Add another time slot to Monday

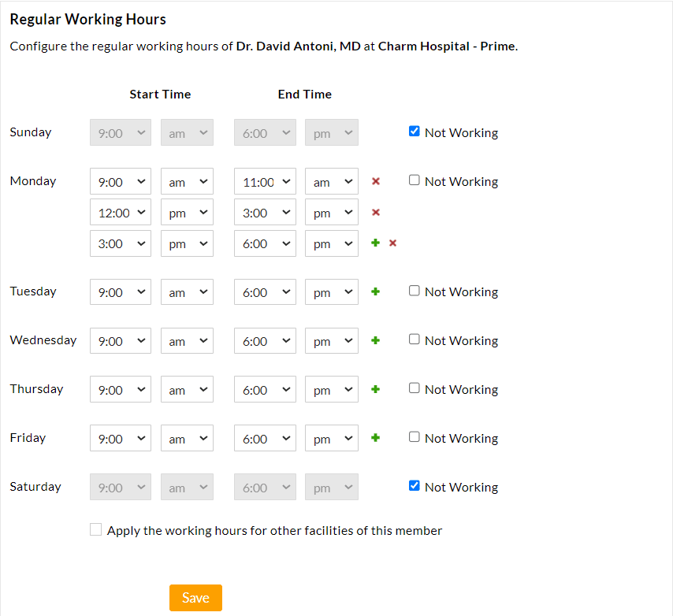(375, 243)
